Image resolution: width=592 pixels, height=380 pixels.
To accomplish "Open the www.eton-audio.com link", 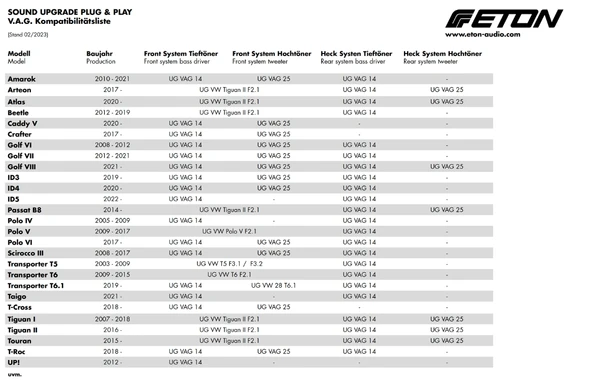I will [483, 34].
